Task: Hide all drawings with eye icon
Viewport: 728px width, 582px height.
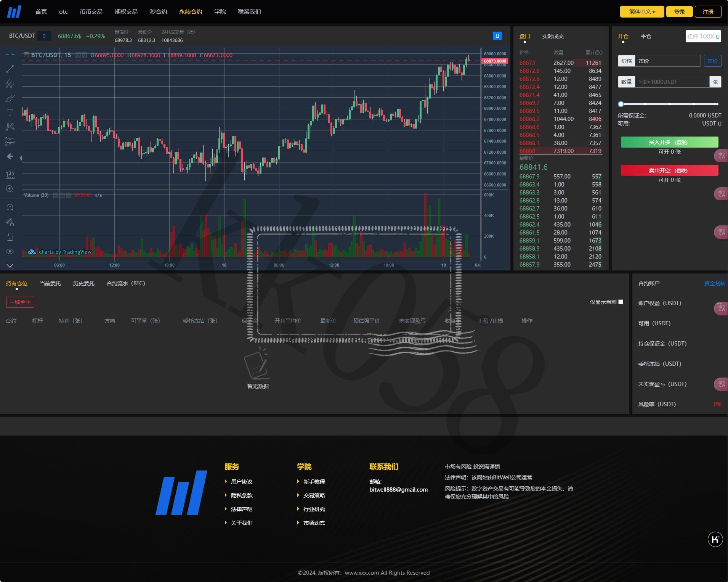Action: pyautogui.click(x=10, y=251)
